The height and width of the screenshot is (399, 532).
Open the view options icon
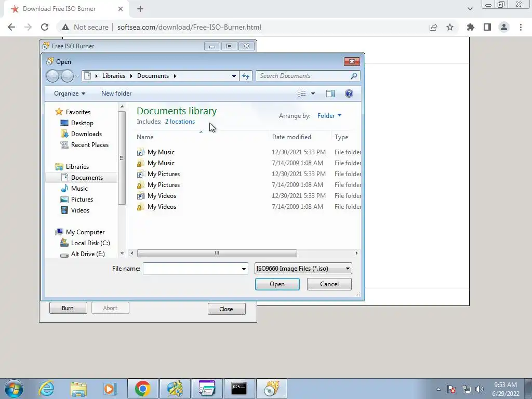click(x=302, y=94)
